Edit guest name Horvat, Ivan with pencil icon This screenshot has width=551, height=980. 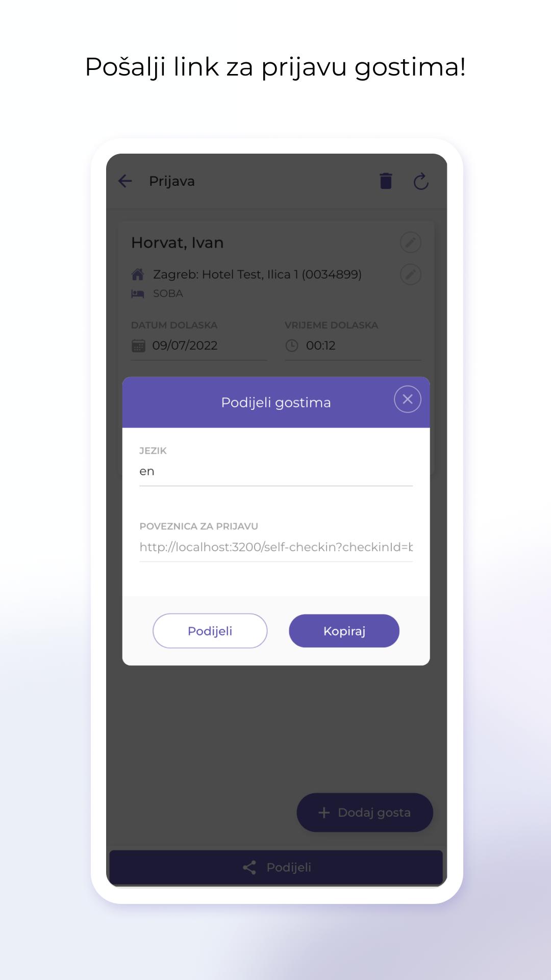[411, 242]
